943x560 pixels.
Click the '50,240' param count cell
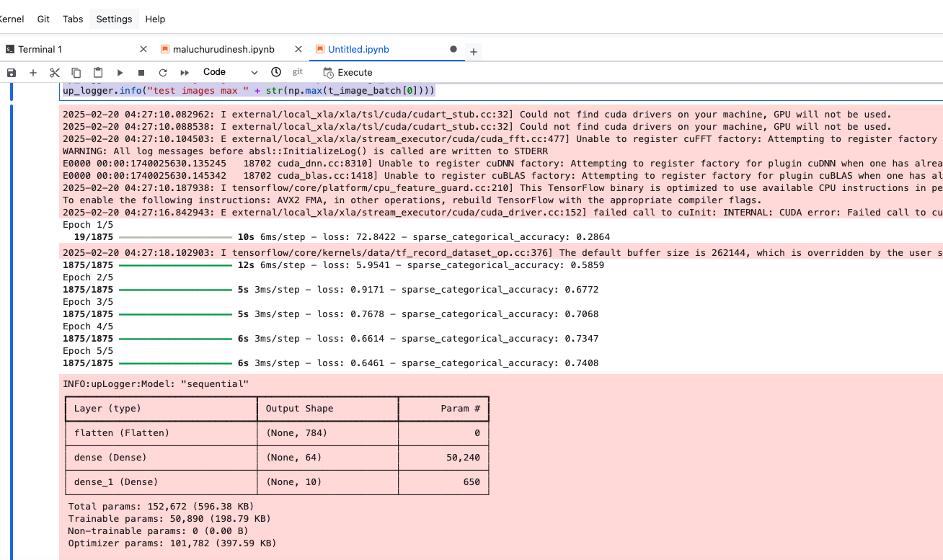coord(463,457)
